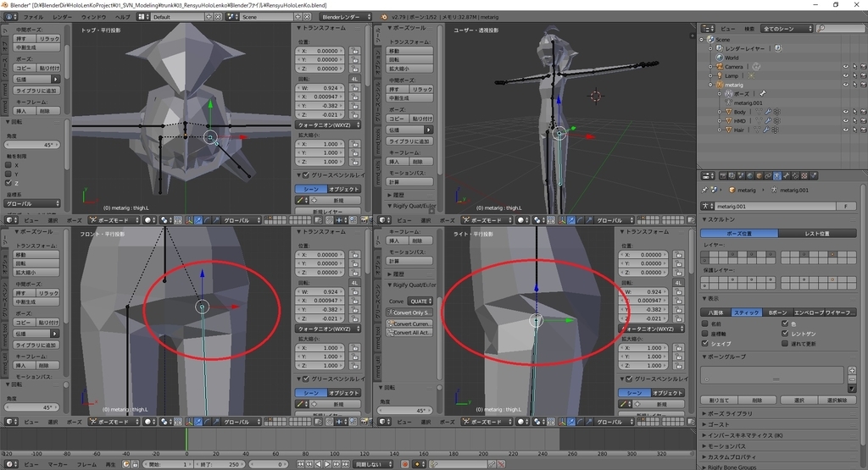868x470 pixels.
Task: Click the metarig.001 name input field
Action: coord(775,207)
